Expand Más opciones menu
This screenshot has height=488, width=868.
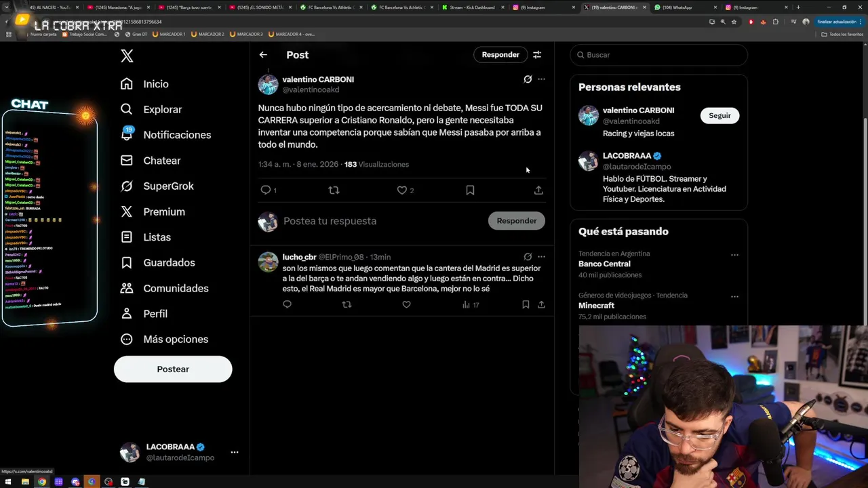pos(164,339)
